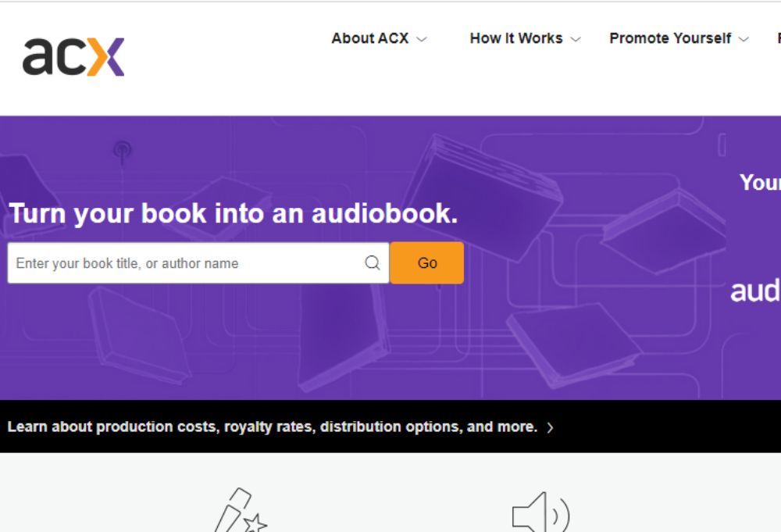Open the How It Works menu label
The width and height of the screenshot is (781, 532).
click(515, 38)
